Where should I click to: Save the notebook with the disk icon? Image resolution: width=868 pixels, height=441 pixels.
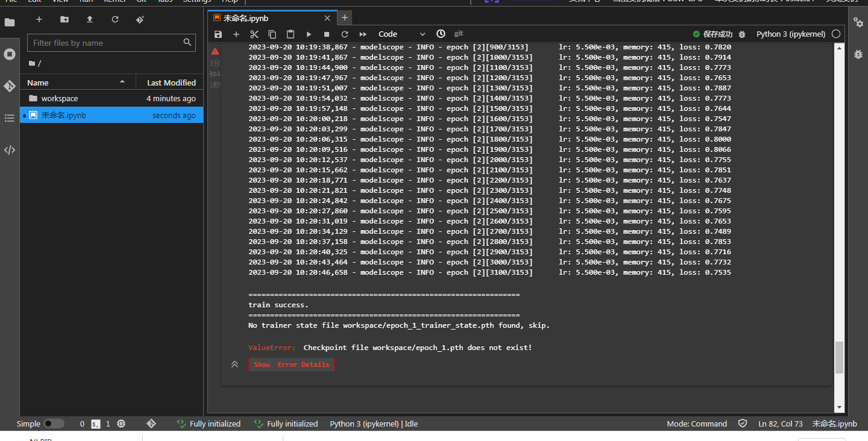(x=218, y=34)
